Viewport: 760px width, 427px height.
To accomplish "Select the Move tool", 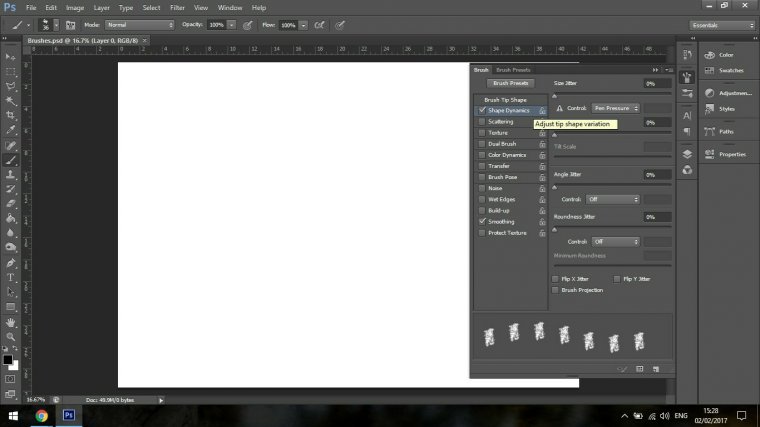I will (10, 57).
